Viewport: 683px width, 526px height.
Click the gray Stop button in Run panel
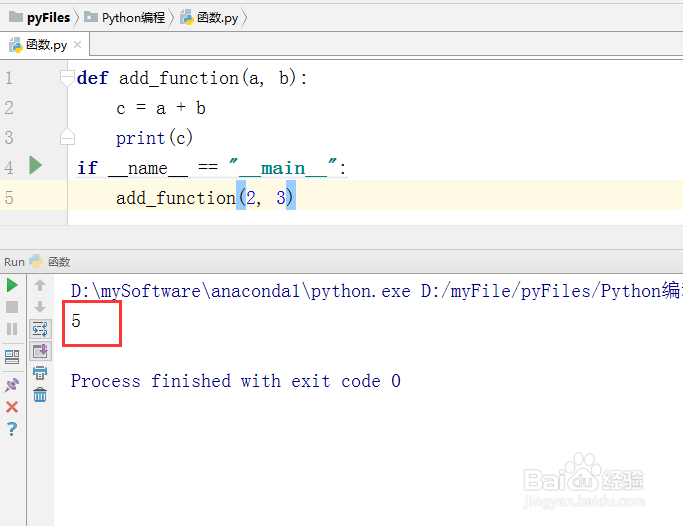[x=12, y=307]
